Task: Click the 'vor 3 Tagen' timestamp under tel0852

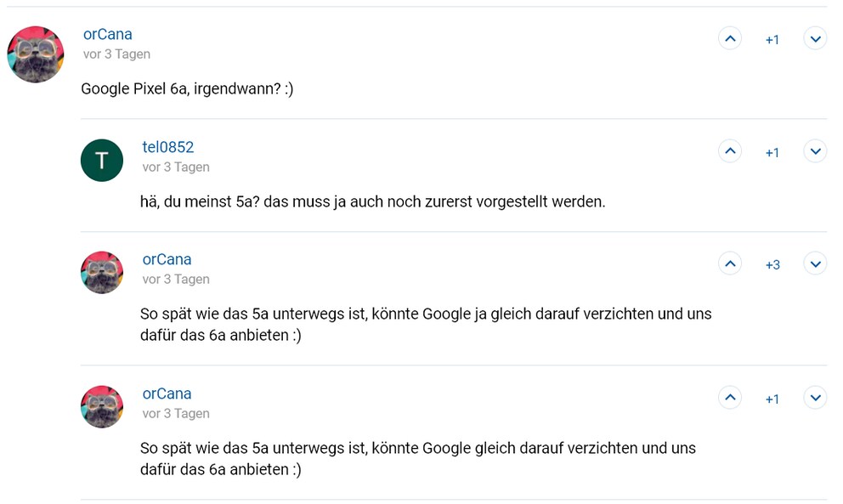Action: [x=176, y=167]
